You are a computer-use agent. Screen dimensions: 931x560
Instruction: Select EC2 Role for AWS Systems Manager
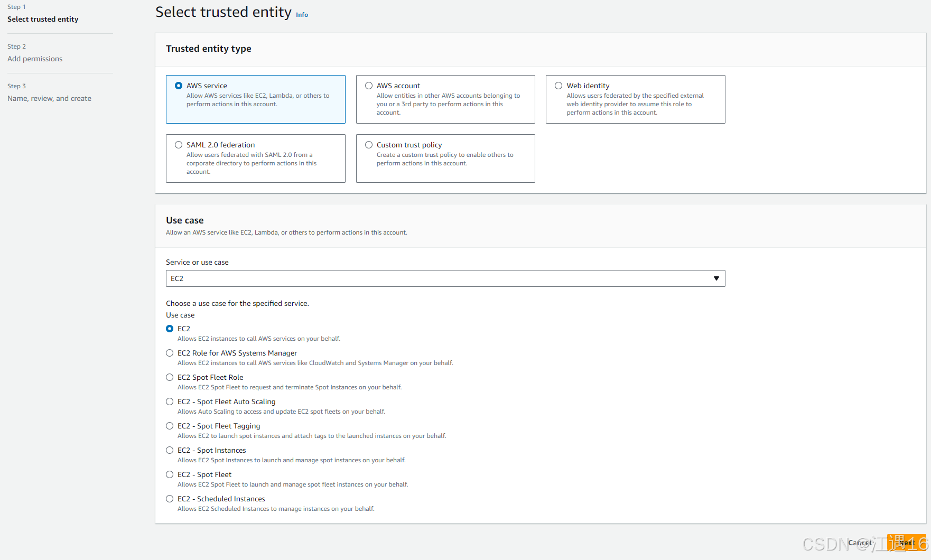[170, 352]
